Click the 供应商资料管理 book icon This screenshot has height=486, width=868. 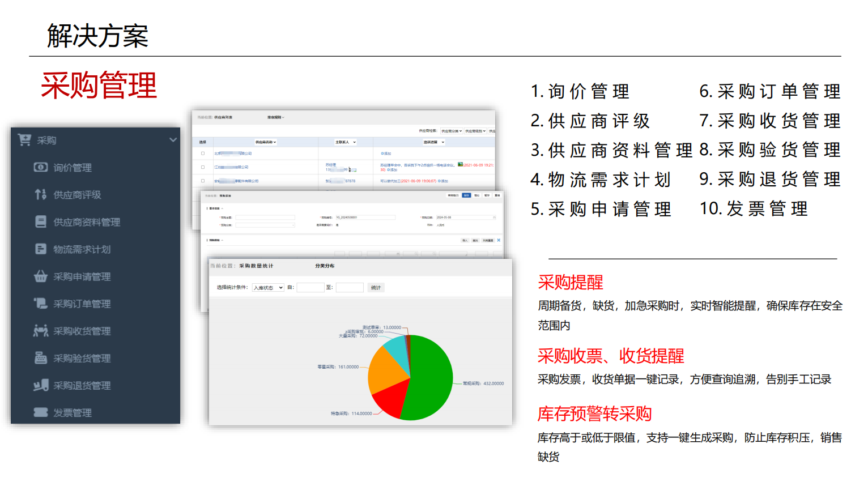point(41,221)
